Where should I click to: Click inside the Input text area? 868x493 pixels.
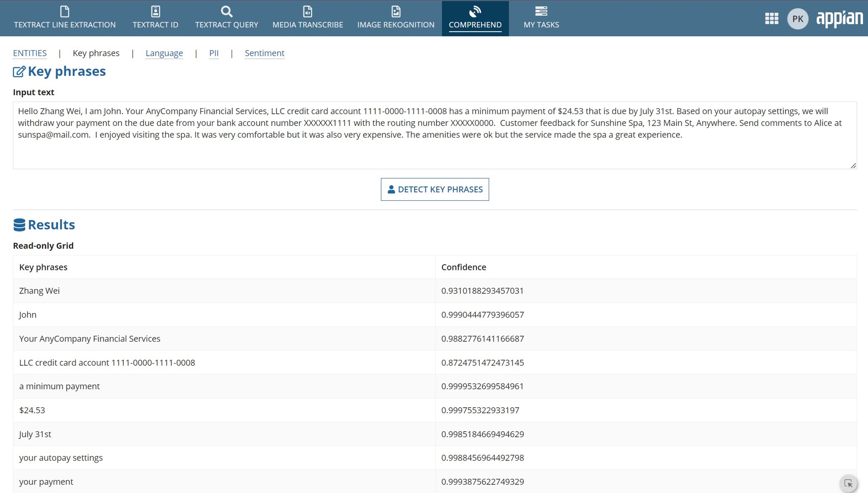pyautogui.click(x=435, y=135)
